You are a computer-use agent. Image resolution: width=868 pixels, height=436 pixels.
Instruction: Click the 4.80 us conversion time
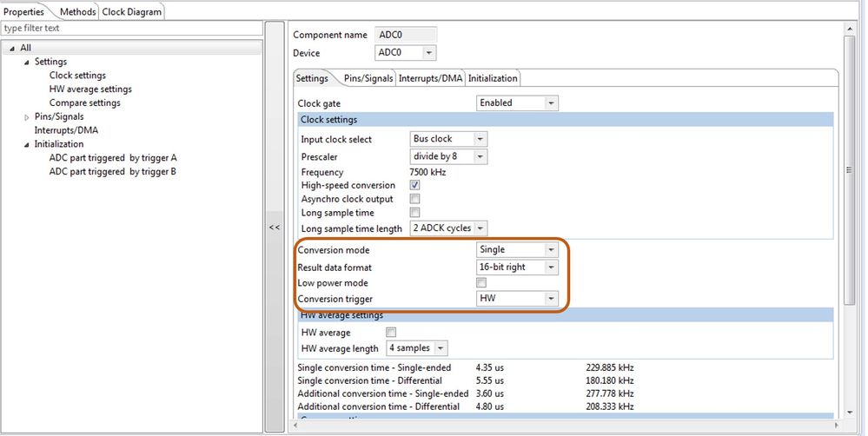point(489,406)
